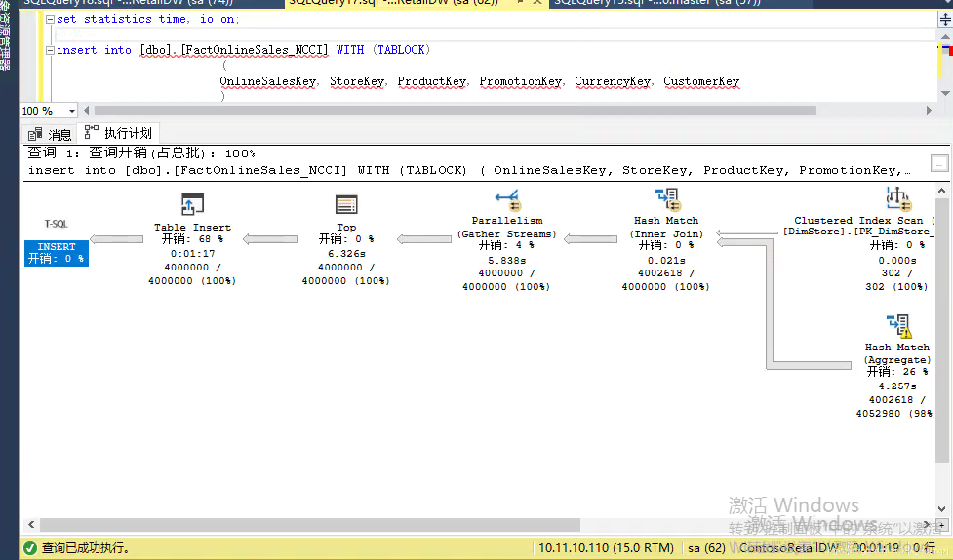Open the SQLQuery17.sql document tab
953x560 pixels.
click(394, 3)
